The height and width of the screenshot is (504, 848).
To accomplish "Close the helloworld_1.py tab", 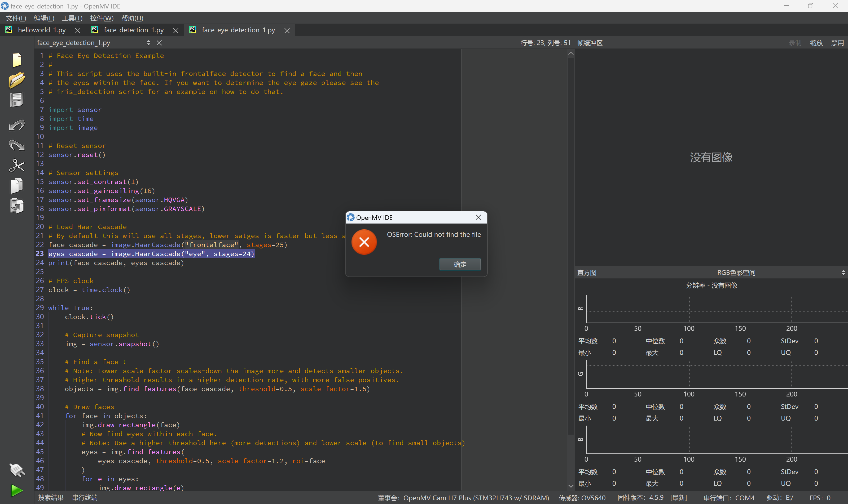I will tap(77, 30).
